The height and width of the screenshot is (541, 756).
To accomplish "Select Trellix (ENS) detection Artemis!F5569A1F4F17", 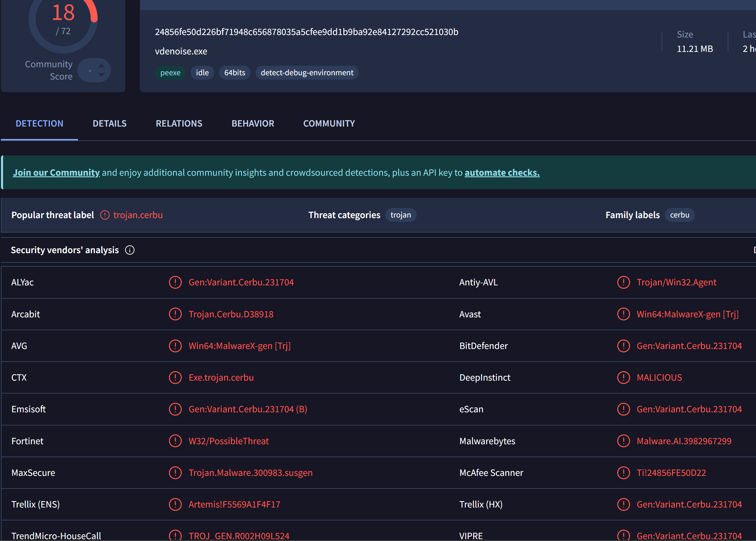I will pos(234,504).
